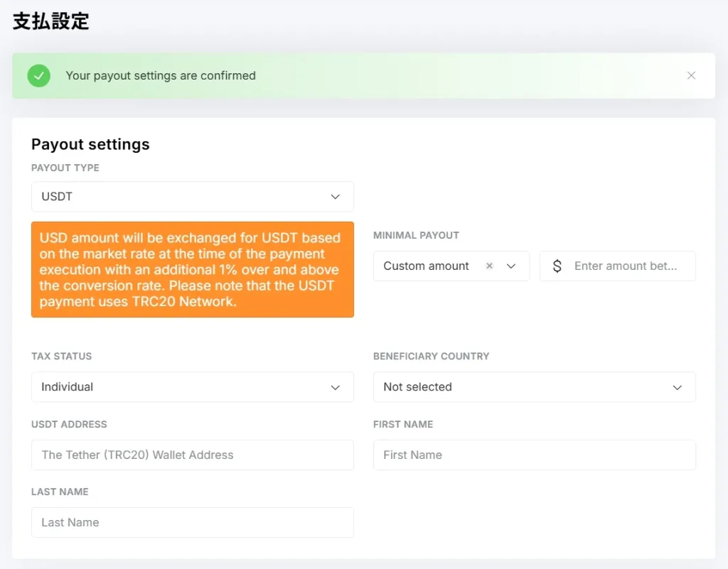
Task: Select the Last Name text field
Action: coord(192,522)
